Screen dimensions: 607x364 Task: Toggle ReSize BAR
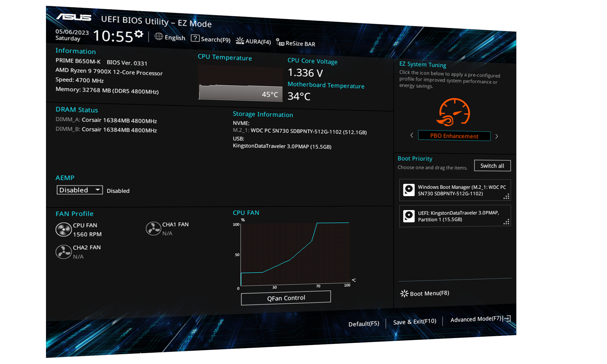click(296, 43)
